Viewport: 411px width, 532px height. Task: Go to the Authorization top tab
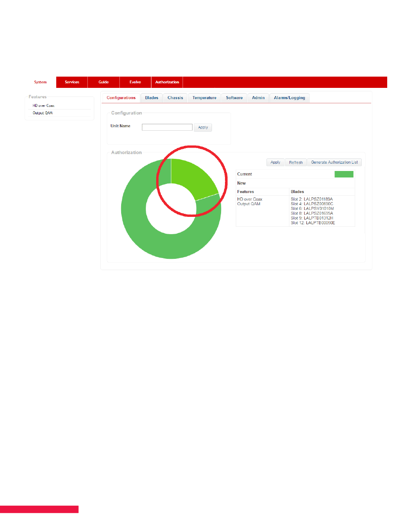(x=167, y=82)
